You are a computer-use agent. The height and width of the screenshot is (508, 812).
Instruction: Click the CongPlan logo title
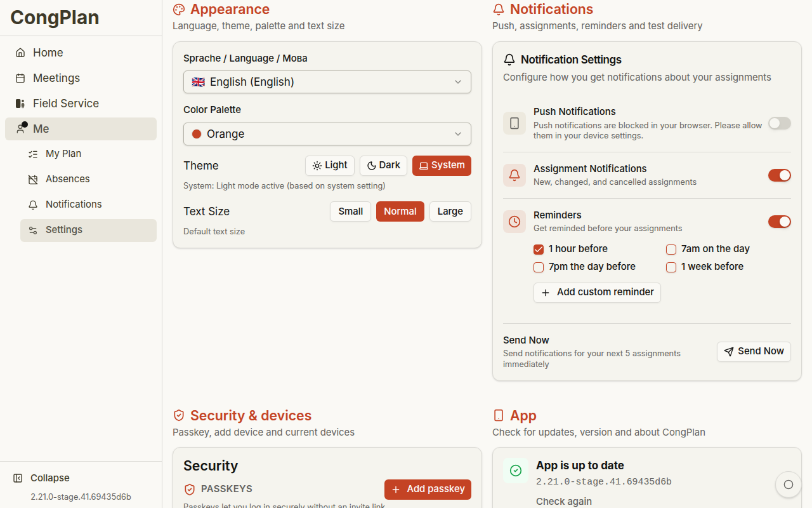[55, 18]
